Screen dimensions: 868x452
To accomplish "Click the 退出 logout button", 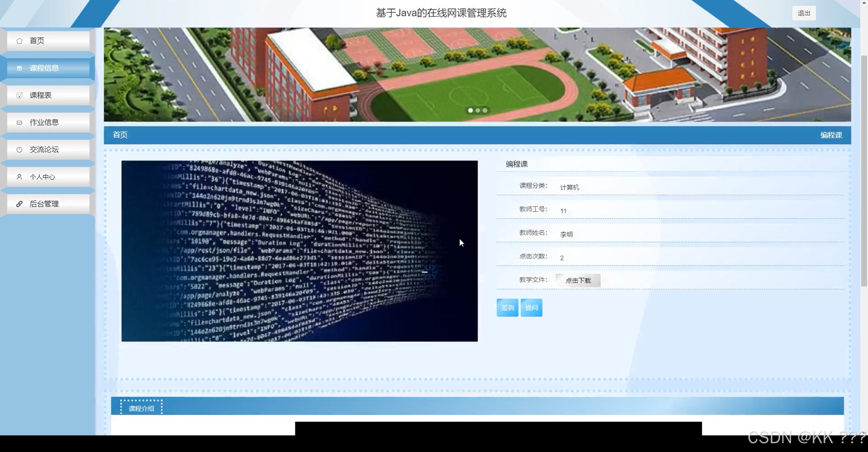I will click(804, 13).
